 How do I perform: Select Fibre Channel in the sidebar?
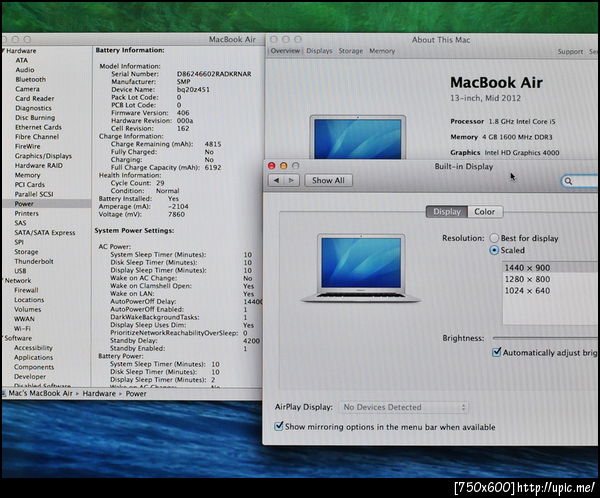[37, 137]
